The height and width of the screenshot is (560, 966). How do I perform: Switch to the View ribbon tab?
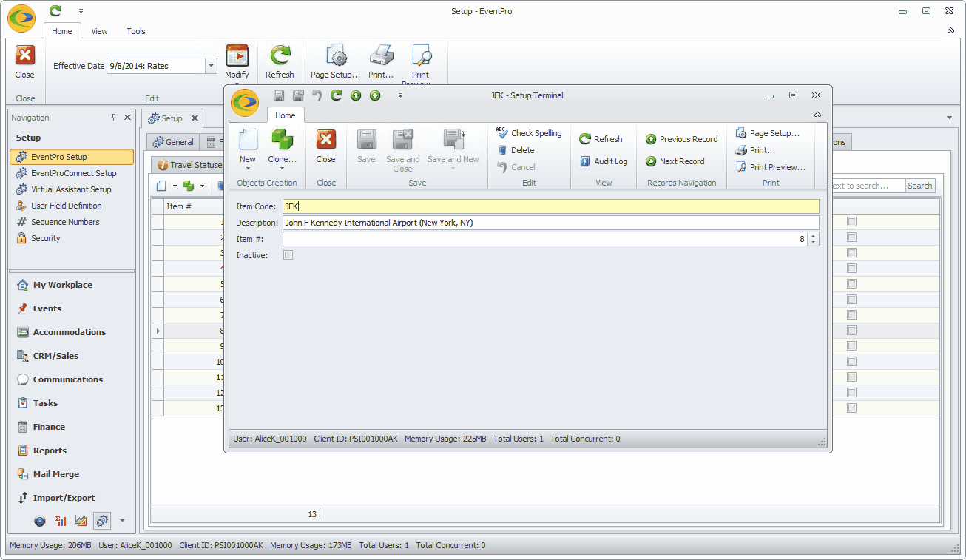point(99,31)
